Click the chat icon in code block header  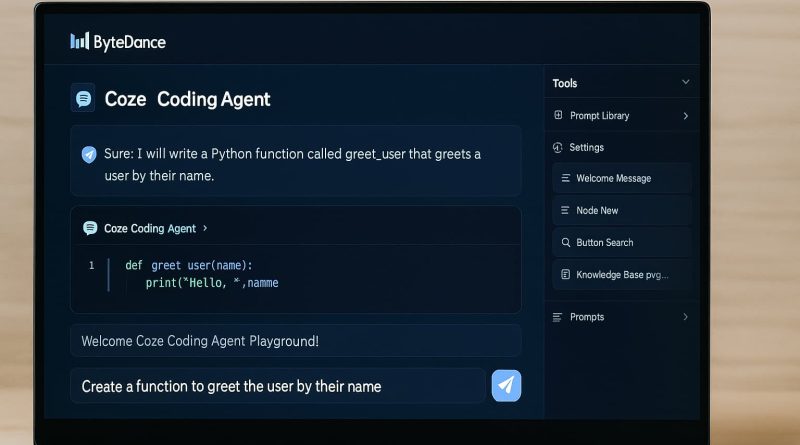point(90,228)
